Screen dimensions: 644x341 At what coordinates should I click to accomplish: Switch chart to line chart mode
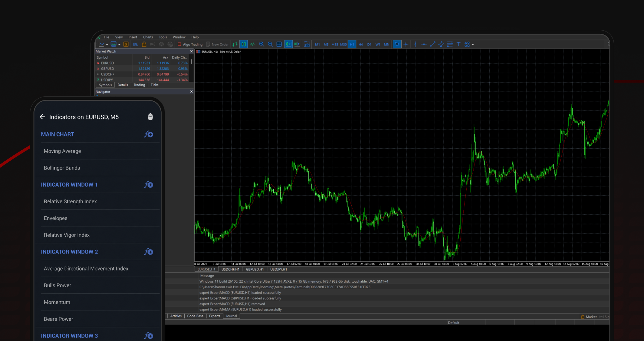pyautogui.click(x=253, y=45)
